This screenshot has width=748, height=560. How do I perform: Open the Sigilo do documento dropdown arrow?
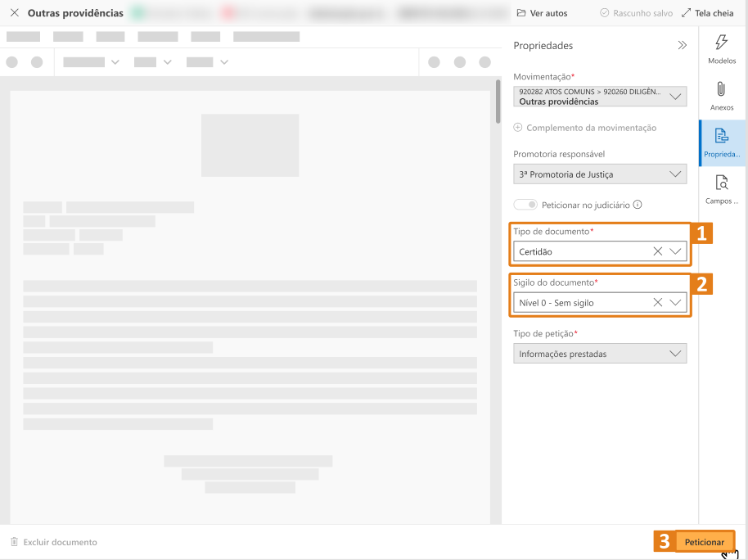pos(675,303)
